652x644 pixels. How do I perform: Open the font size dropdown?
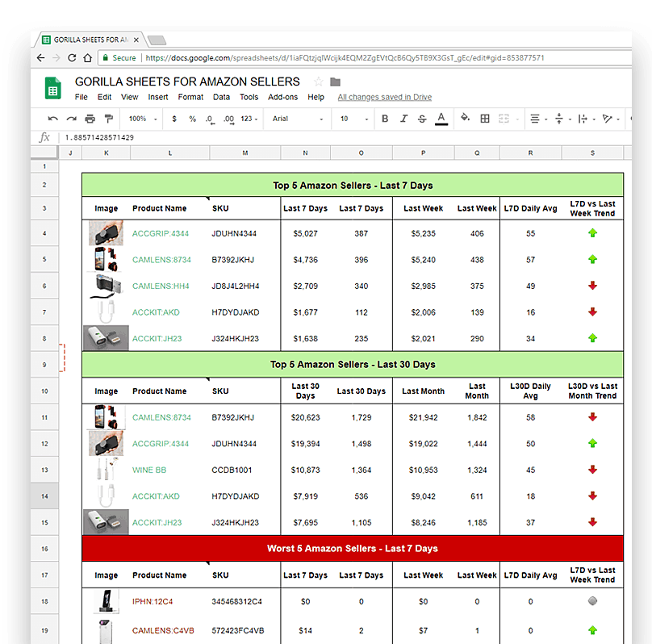tap(354, 119)
